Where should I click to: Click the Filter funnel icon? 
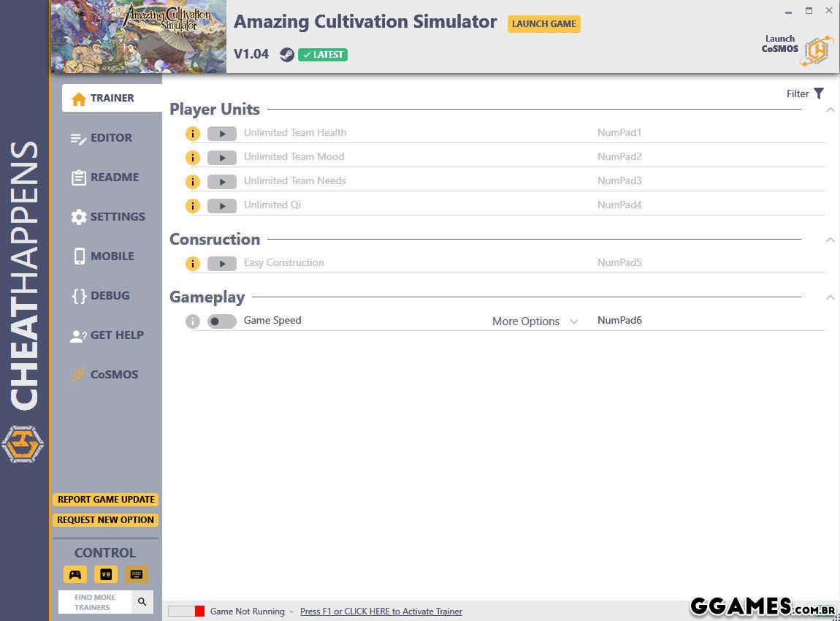click(x=819, y=94)
